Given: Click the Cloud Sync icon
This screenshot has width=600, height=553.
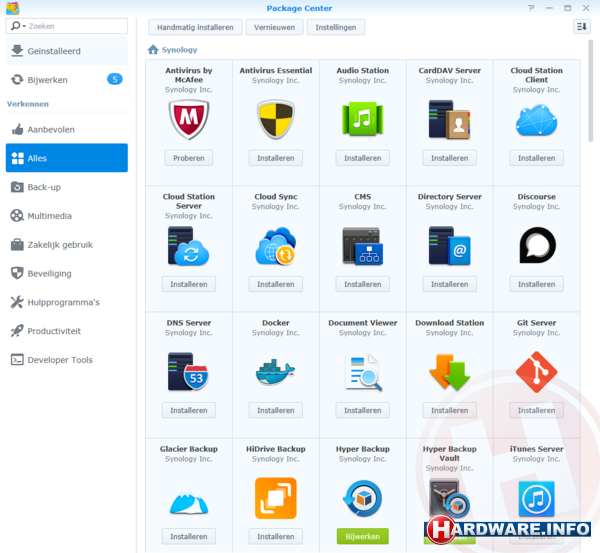Looking at the screenshot, I should [x=276, y=246].
